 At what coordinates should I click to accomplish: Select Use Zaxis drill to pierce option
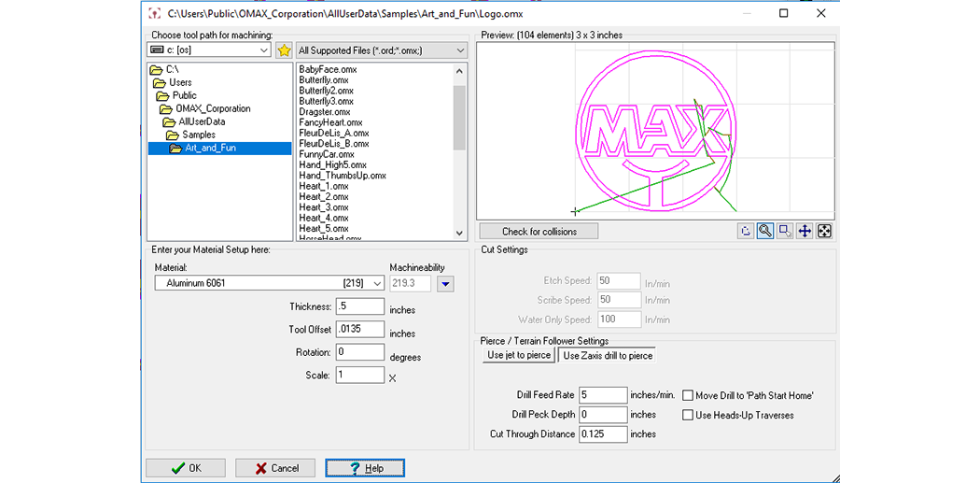point(608,355)
